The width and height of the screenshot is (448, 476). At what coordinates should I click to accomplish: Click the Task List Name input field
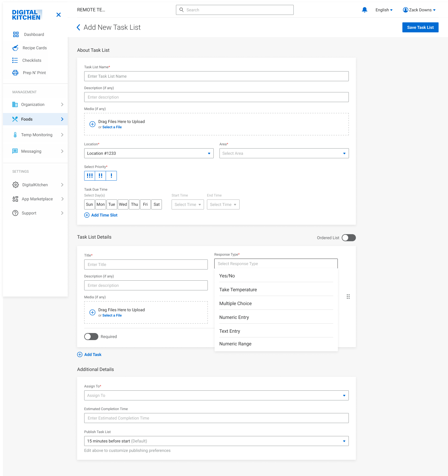coord(216,76)
